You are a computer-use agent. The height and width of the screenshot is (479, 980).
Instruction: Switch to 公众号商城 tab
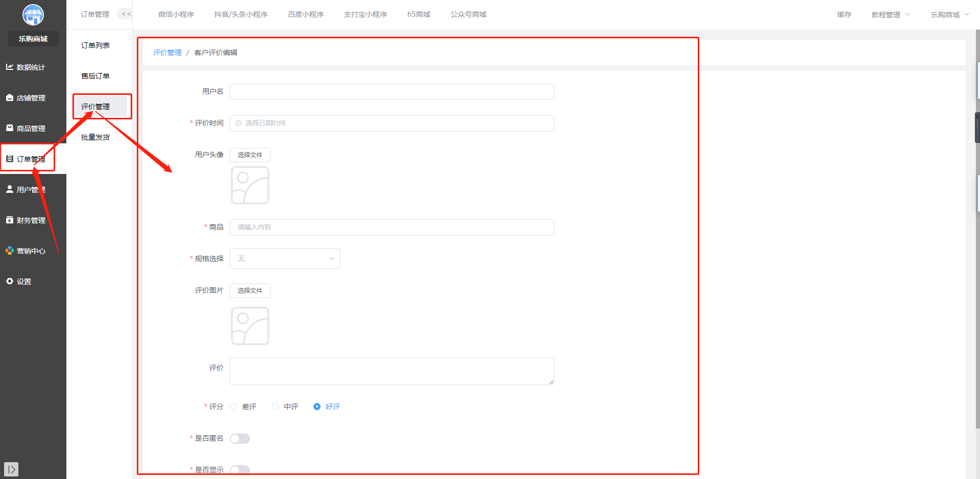[468, 14]
